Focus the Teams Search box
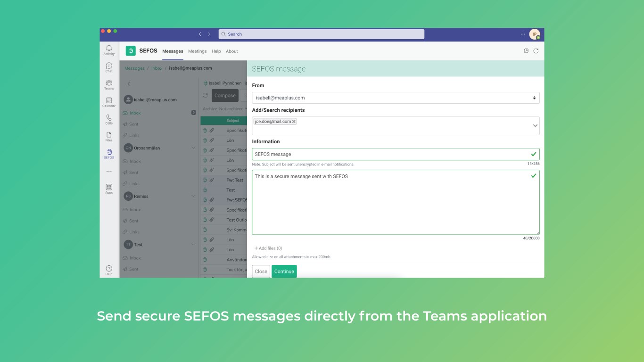Screen dimensions: 644x362 [321, 34]
